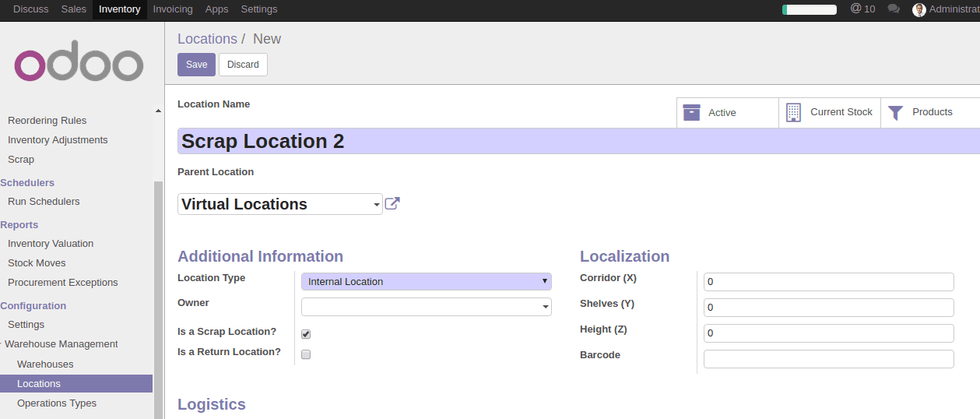This screenshot has height=419, width=980.
Task: Open the Location Type dropdown
Action: (x=427, y=281)
